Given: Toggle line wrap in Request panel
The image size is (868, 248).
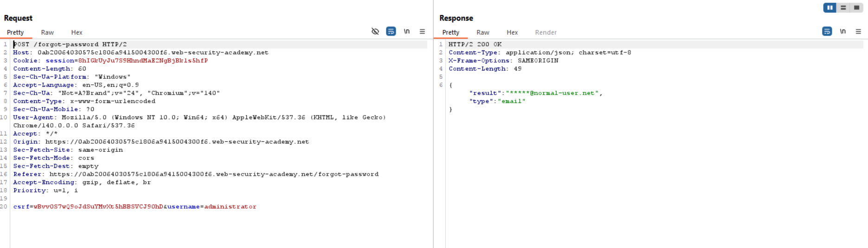Looking at the screenshot, I should tap(391, 32).
